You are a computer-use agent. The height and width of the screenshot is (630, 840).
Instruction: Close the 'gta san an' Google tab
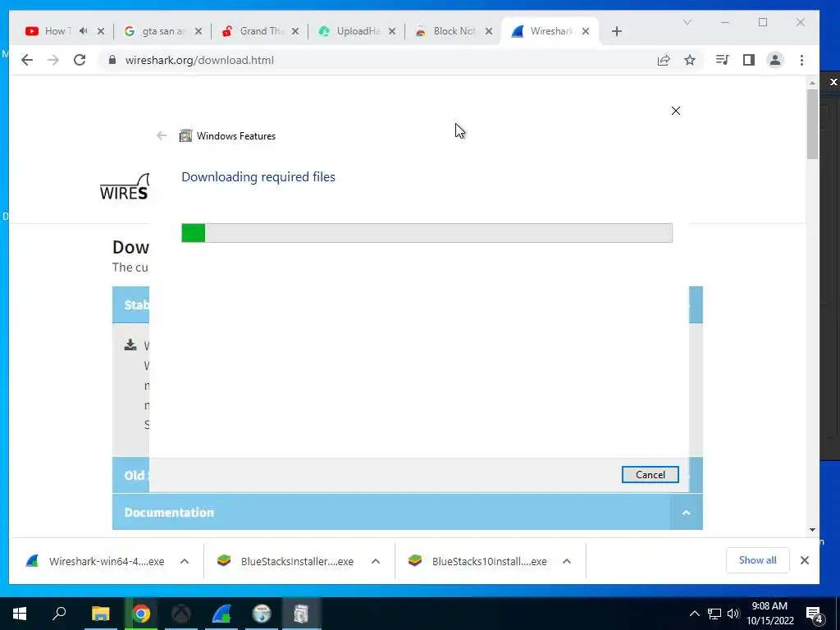[x=199, y=31]
